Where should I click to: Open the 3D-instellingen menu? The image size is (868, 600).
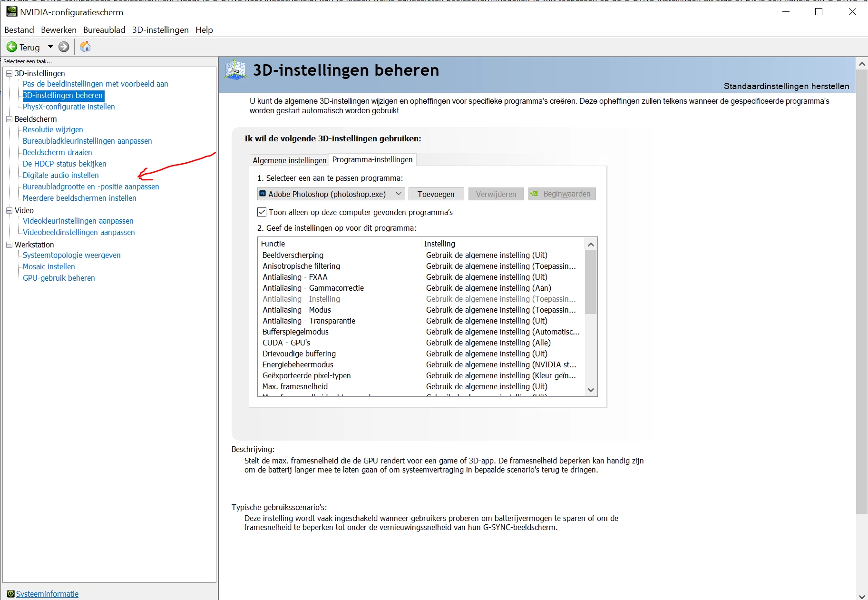click(160, 30)
